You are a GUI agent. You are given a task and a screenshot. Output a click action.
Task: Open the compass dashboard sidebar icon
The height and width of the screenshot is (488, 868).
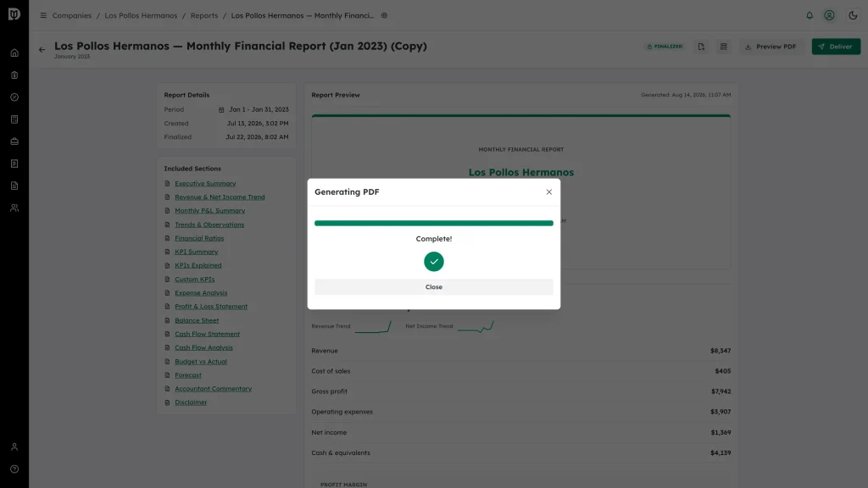pyautogui.click(x=14, y=97)
